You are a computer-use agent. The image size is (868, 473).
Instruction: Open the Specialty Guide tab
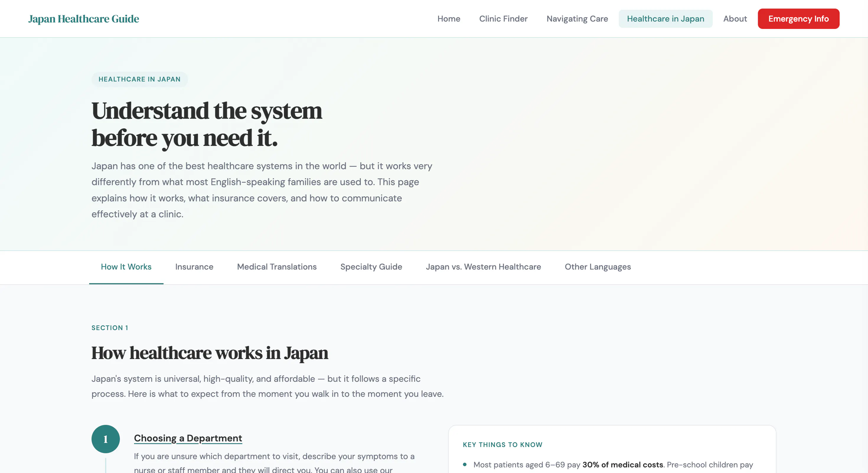(x=371, y=267)
